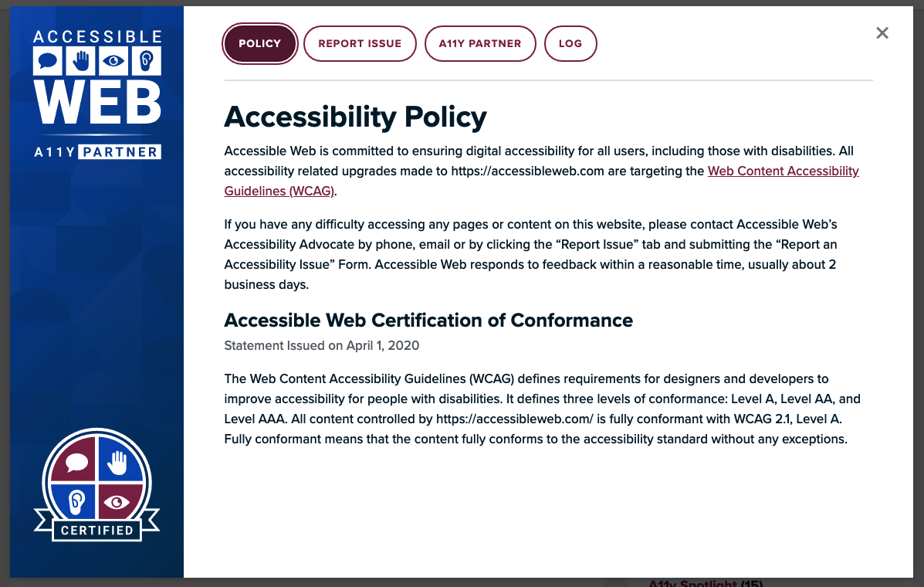
Task: Click the ear icon in Accessible Web logo
Action: click(x=147, y=61)
